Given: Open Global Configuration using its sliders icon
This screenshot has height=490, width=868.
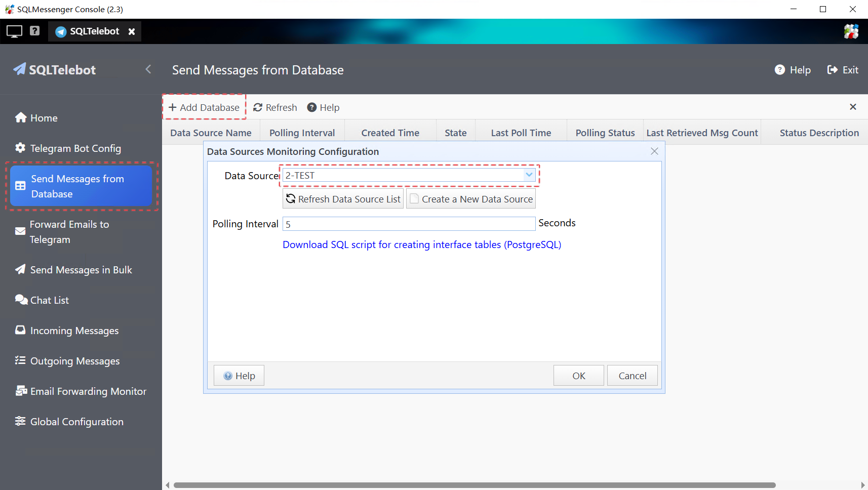Looking at the screenshot, I should 20,421.
